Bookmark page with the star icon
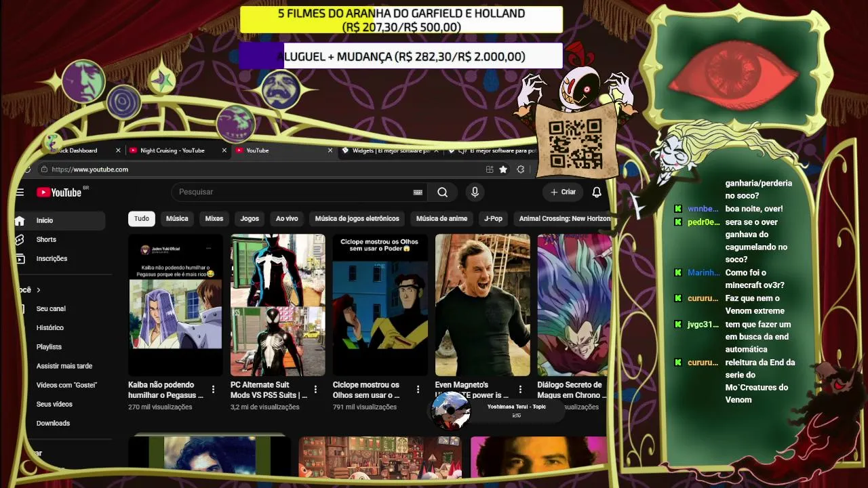 tap(503, 169)
